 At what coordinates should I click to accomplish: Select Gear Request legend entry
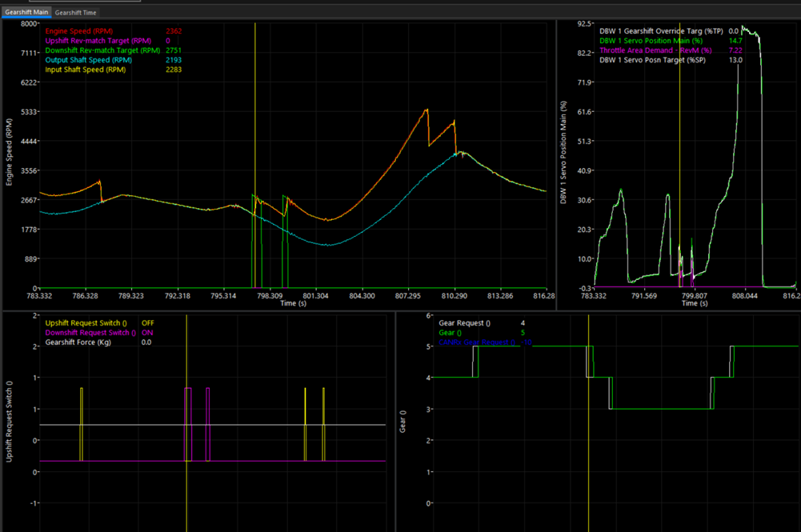464,323
